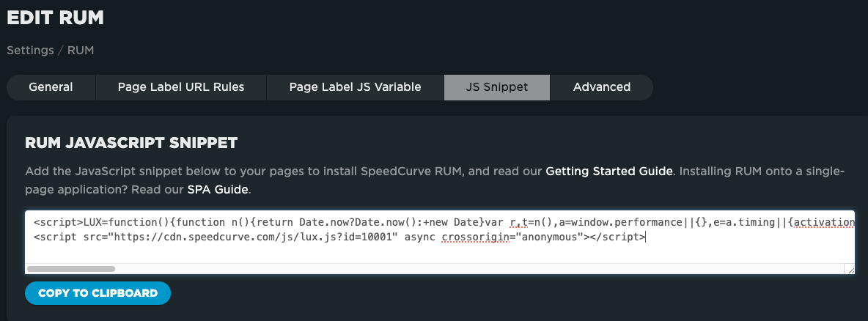This screenshot has width=868, height=321.
Task: Open the SPA Guide link
Action: point(218,189)
